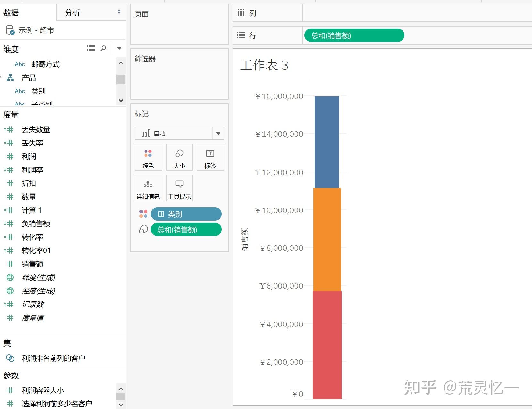Click the 总和(销售额) size pill in marks
The height and width of the screenshot is (409, 532).
[186, 230]
